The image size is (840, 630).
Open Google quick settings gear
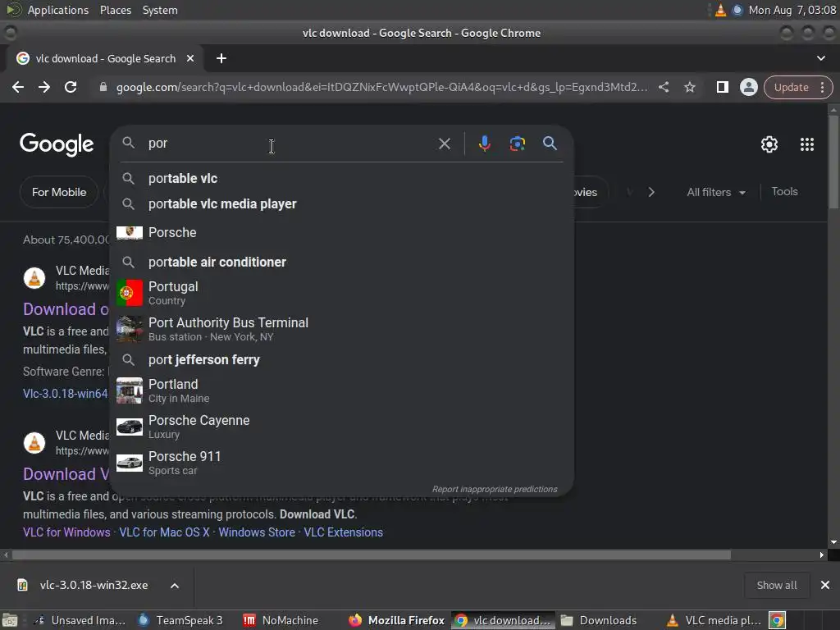point(769,144)
